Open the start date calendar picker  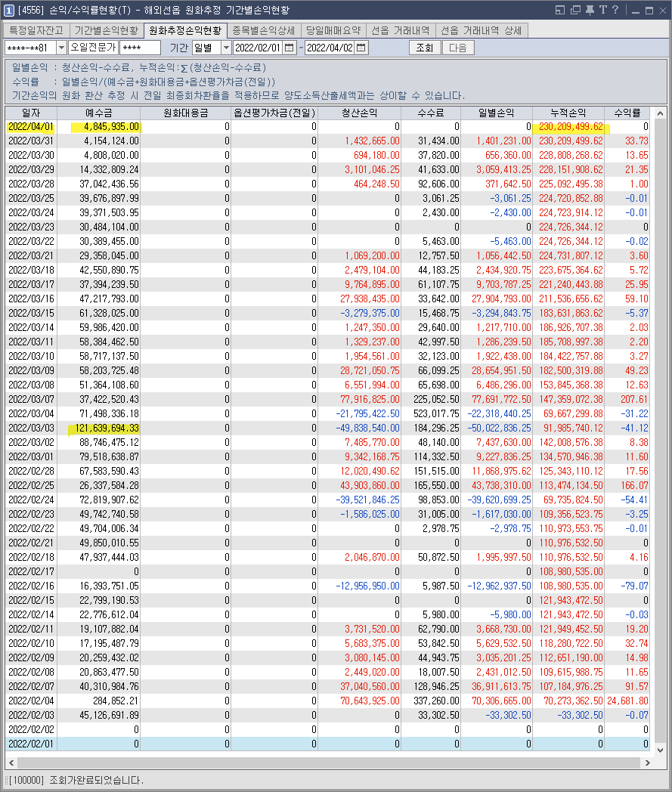click(x=290, y=48)
